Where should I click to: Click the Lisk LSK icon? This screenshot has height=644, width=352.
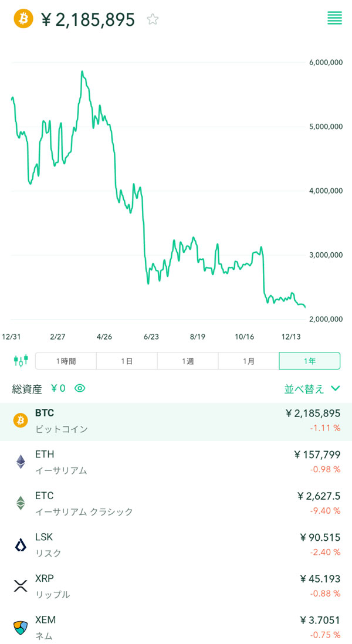tap(21, 545)
